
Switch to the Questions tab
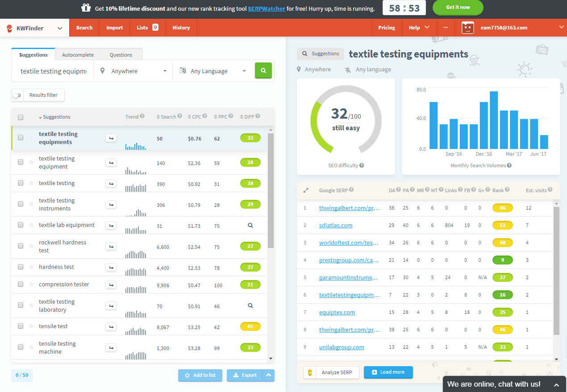coord(121,55)
